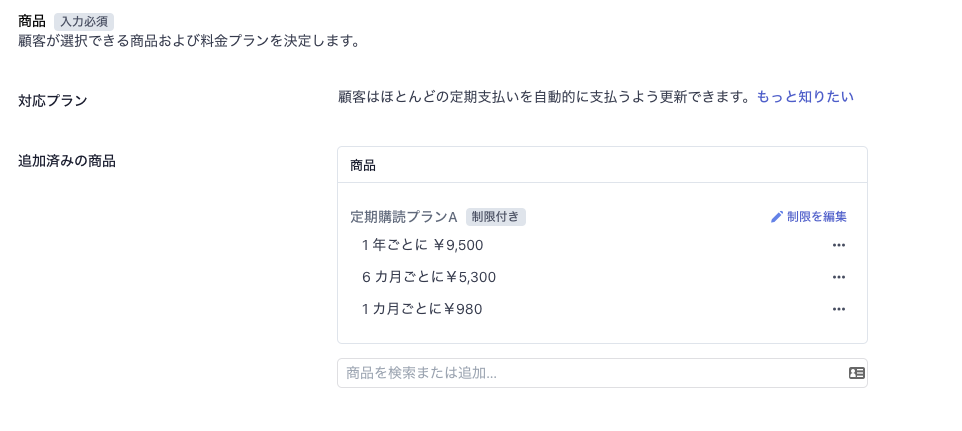Image resolution: width=962 pixels, height=431 pixels.
Task: Open the three-dot menu for ¥5,300 price
Action: (x=839, y=277)
